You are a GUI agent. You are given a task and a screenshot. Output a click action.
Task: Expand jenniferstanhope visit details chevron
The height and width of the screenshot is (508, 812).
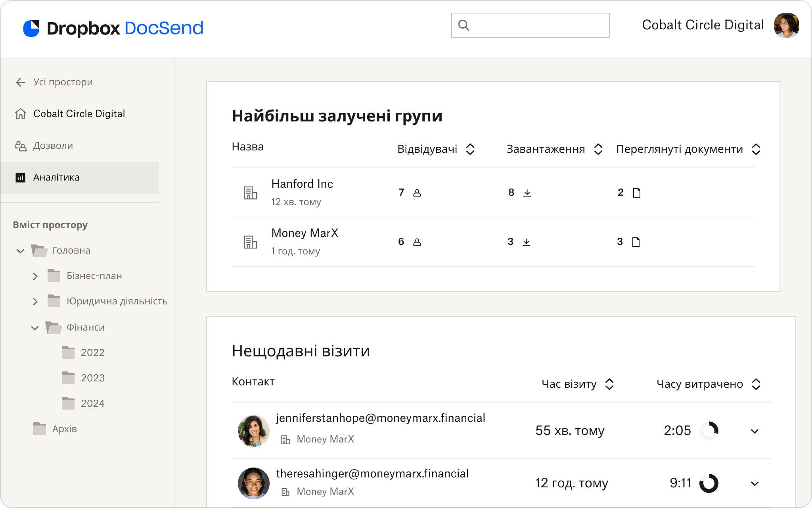pyautogui.click(x=755, y=431)
